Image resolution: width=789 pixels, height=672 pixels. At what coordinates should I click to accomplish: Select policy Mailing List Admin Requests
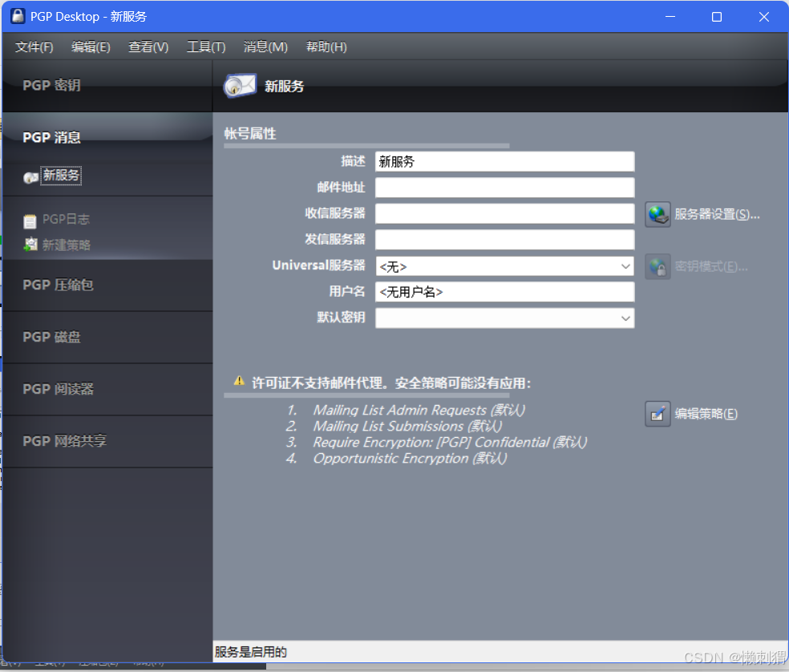[x=419, y=411]
